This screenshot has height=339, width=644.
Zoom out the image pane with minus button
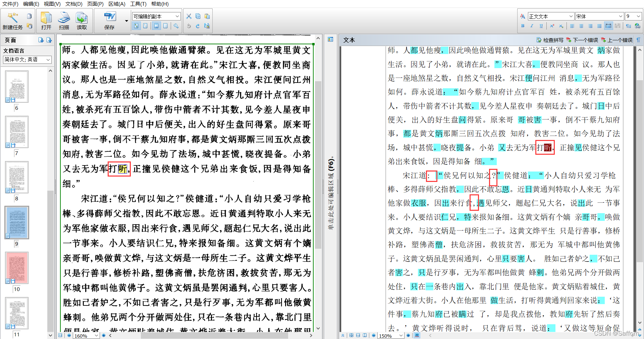69,335
